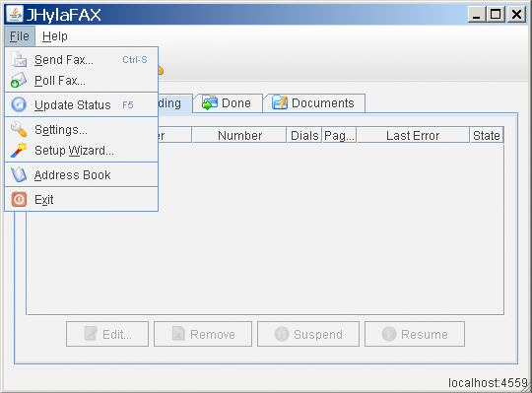
Task: Close the JHylaFAX window
Action: pos(516,15)
